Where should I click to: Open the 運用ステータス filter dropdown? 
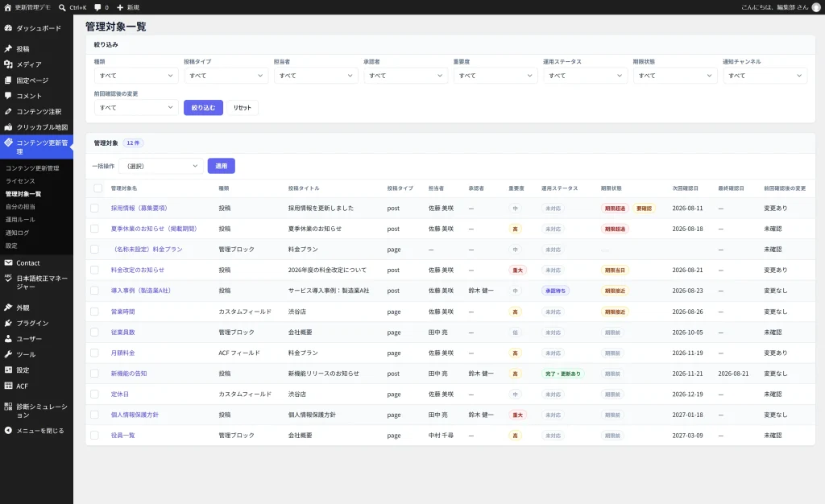point(586,76)
